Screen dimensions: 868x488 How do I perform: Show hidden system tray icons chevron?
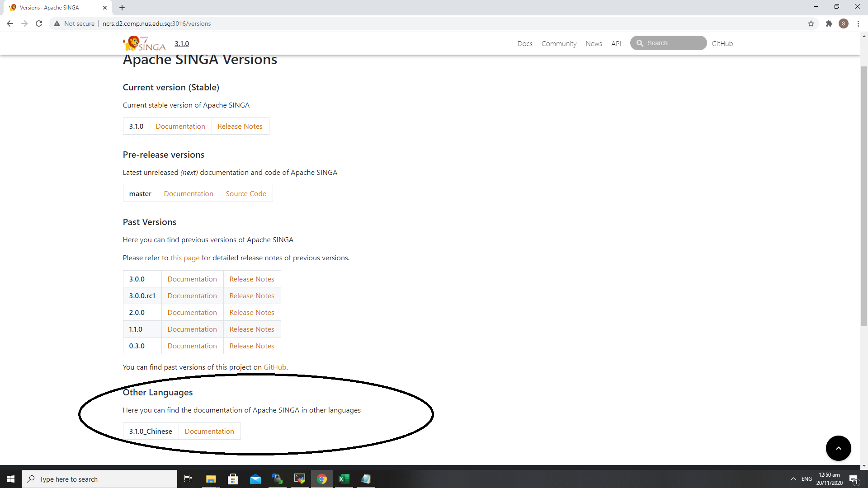coord(793,479)
